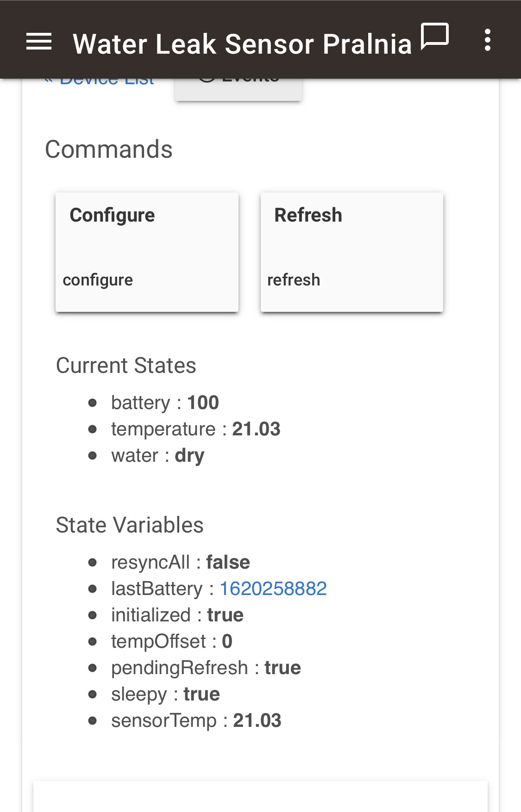Select the pendingRefresh true variable
Viewport: 521px width, 812px height.
[206, 668]
